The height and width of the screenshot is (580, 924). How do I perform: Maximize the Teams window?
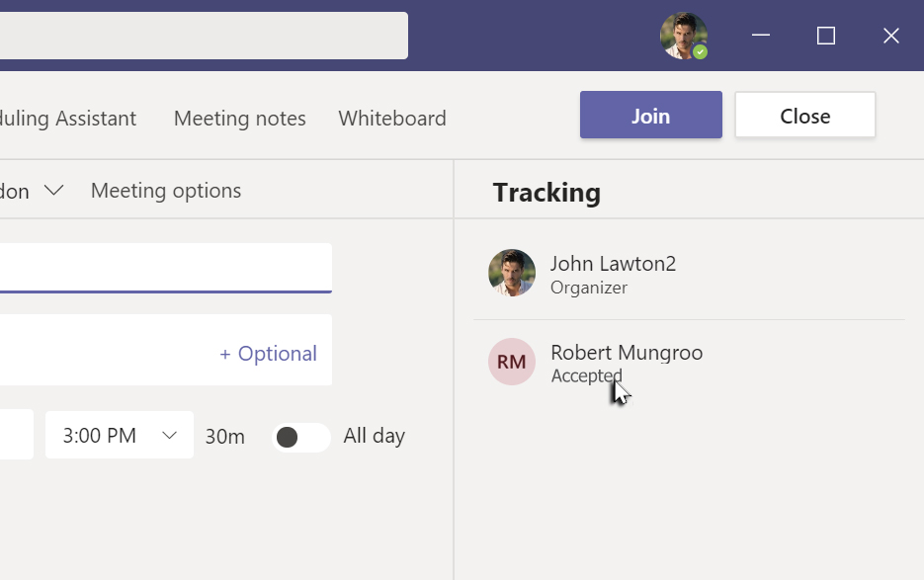coord(826,36)
